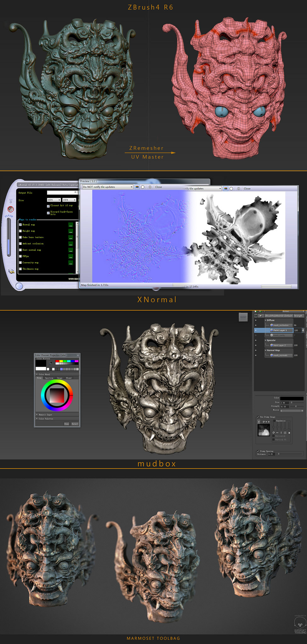Click the rotate icon below Randomize sliders

coord(274,433)
